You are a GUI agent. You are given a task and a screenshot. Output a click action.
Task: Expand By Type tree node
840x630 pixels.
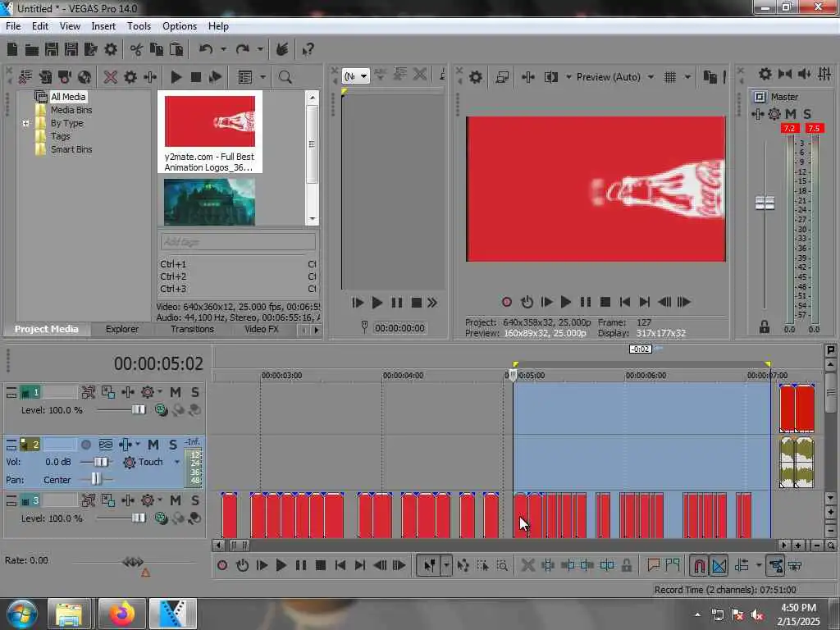click(25, 123)
